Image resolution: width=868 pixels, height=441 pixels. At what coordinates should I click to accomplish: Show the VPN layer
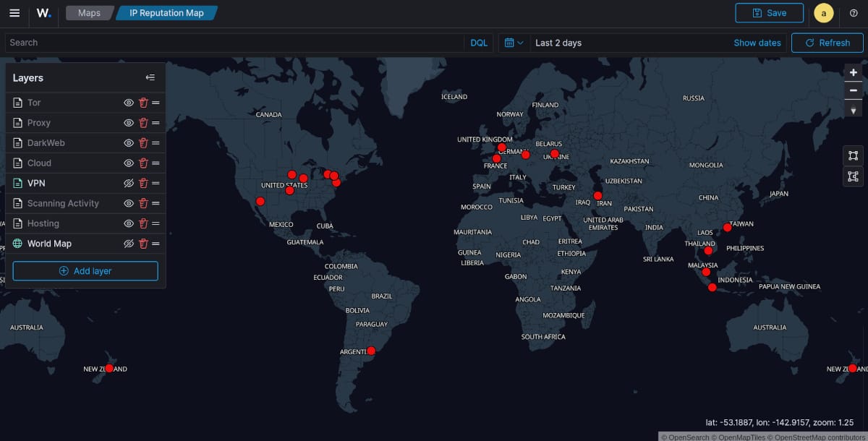pos(129,184)
